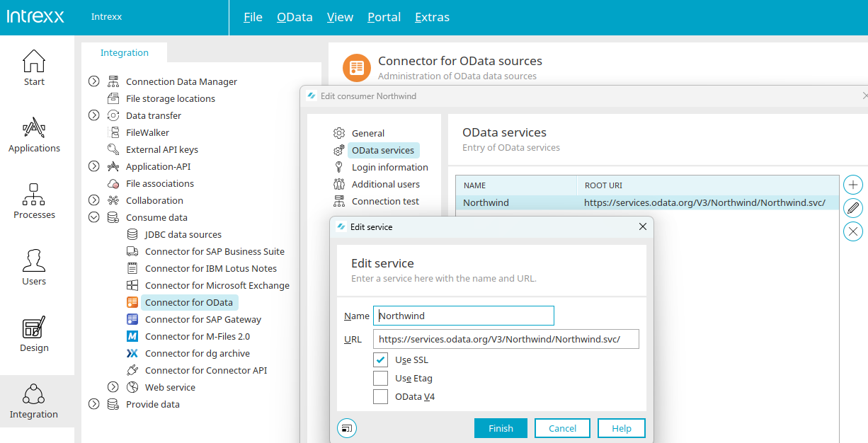Expand the Web service node
The image size is (868, 443).
[x=113, y=387]
